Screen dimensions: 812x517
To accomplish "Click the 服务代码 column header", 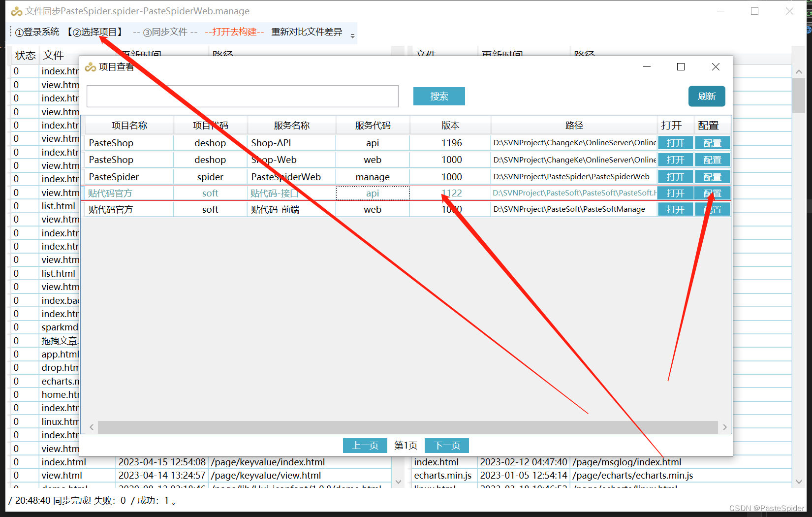I will pyautogui.click(x=373, y=126).
